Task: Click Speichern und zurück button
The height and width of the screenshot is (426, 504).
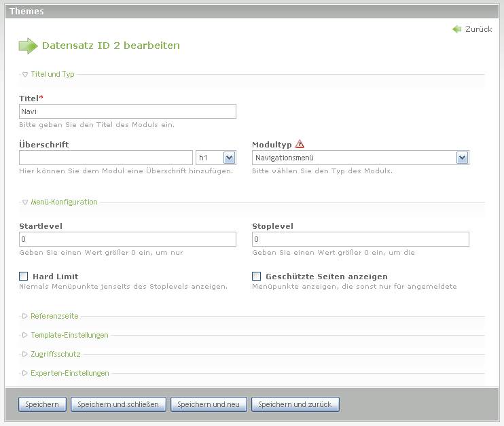Action: tap(295, 404)
